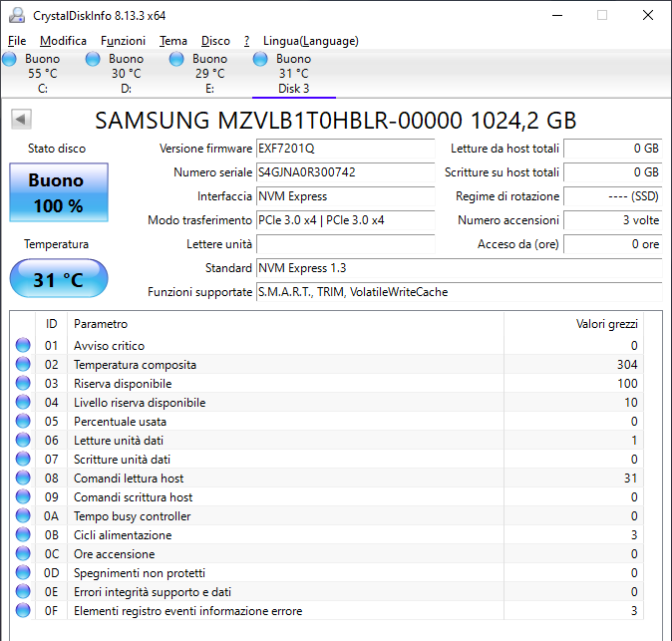The width and height of the screenshot is (672, 641).
Task: Click status orb of row 03 Riserva disponibile
Action: (23, 383)
